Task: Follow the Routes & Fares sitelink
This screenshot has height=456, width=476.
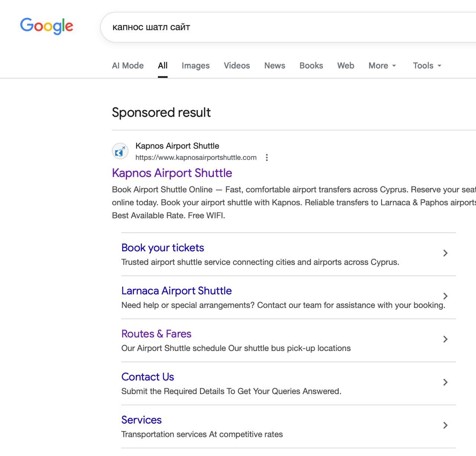Action: [x=156, y=334]
